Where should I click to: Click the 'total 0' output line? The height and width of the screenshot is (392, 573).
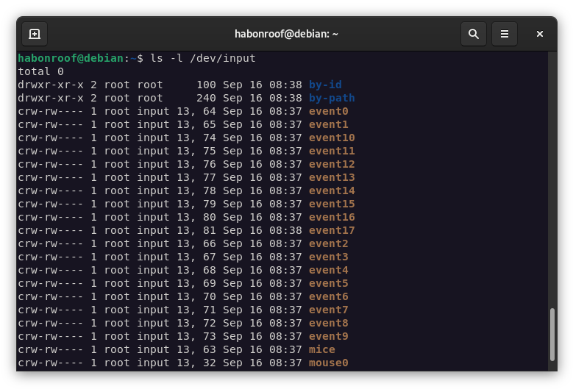coord(41,71)
